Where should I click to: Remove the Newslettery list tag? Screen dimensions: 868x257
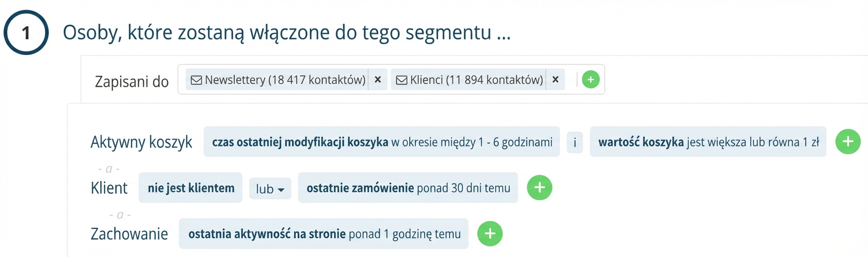tap(378, 79)
